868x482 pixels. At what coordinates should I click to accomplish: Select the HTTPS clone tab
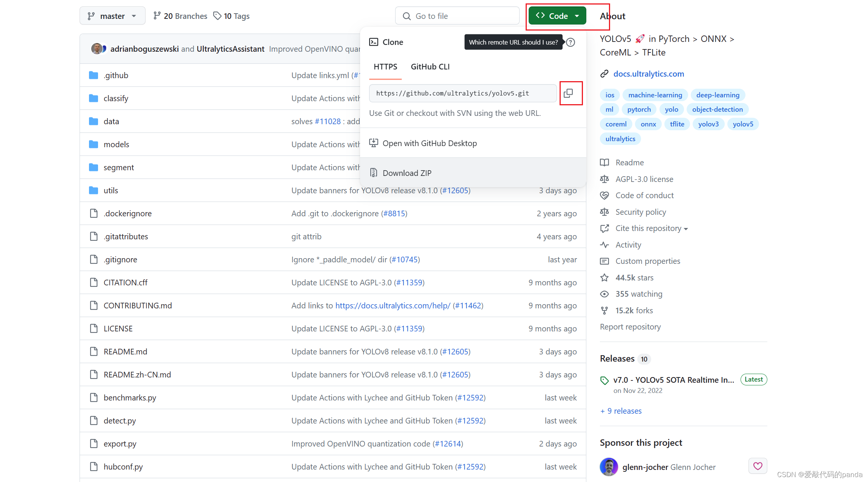pyautogui.click(x=385, y=67)
